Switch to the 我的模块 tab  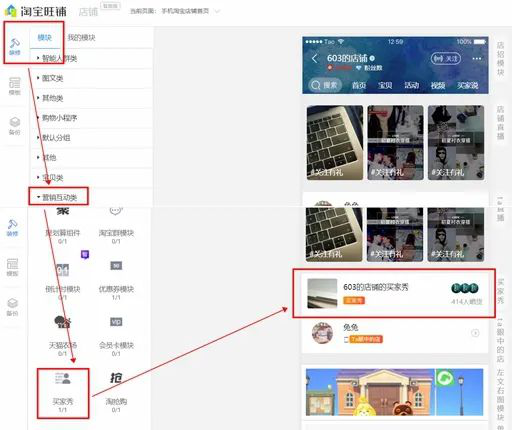coord(81,37)
